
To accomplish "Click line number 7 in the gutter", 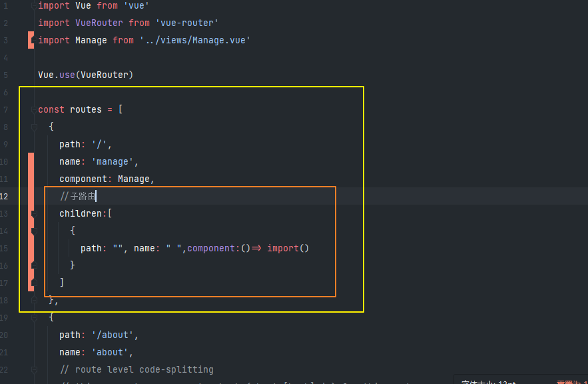I will tap(5, 109).
